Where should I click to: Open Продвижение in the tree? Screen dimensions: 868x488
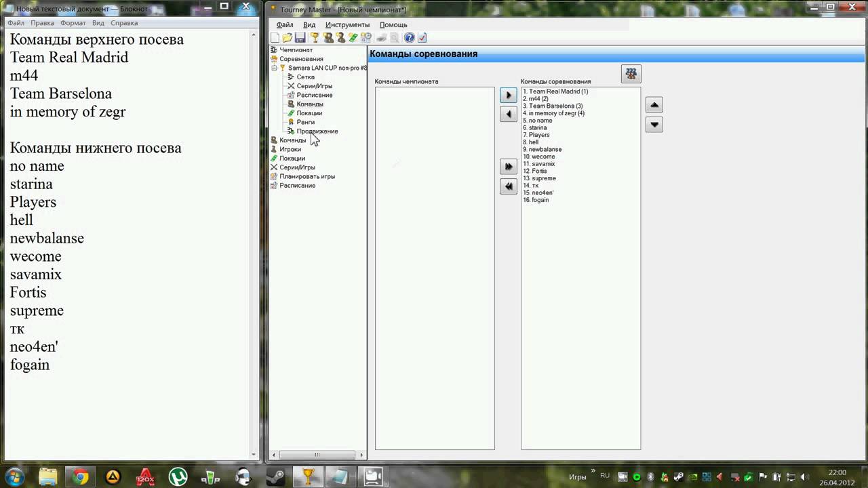coord(317,131)
